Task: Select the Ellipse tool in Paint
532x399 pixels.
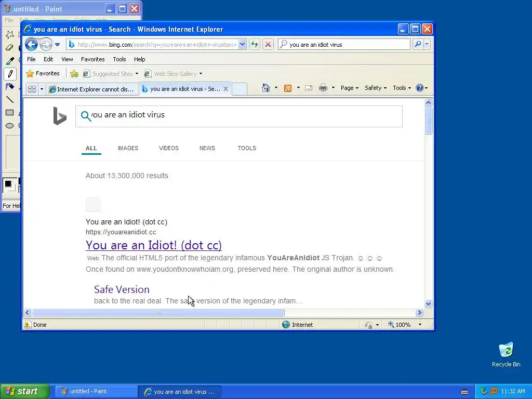Action: tap(10, 126)
